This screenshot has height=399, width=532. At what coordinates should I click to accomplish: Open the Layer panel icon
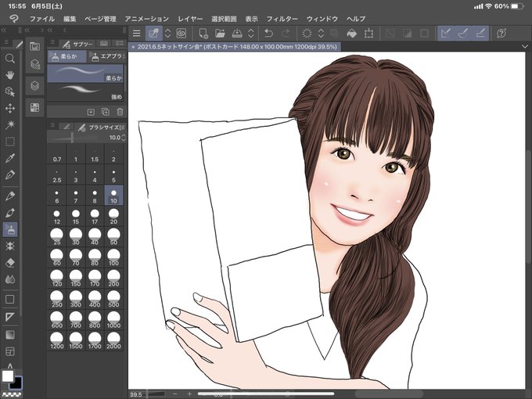pos(34,85)
